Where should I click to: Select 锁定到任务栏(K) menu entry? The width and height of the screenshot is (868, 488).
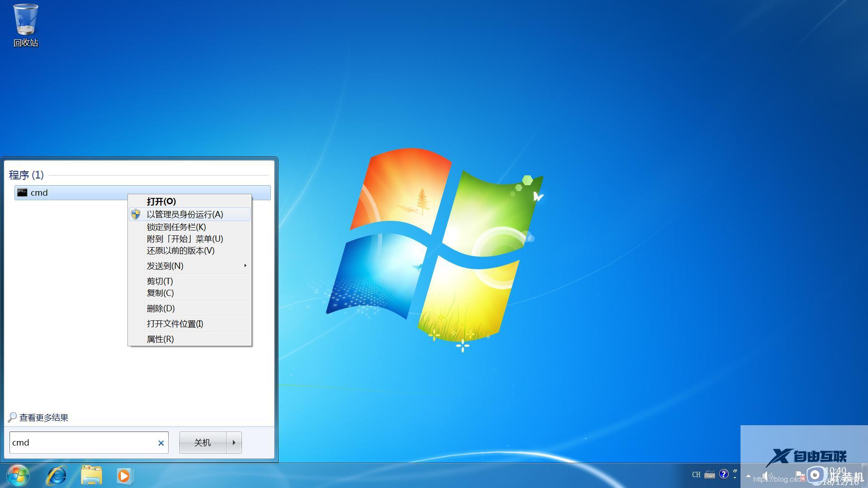click(189, 227)
